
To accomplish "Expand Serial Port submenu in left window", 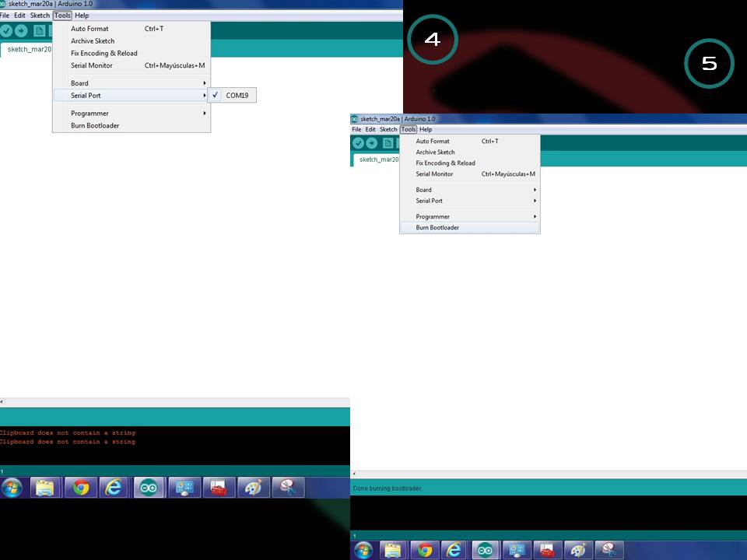I will (132, 95).
